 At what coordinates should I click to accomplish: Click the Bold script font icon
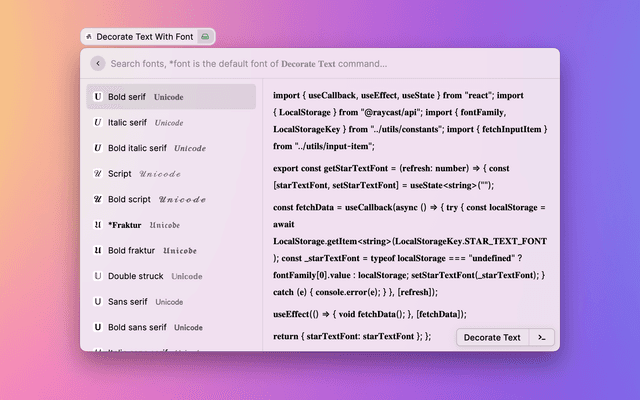pos(97,199)
